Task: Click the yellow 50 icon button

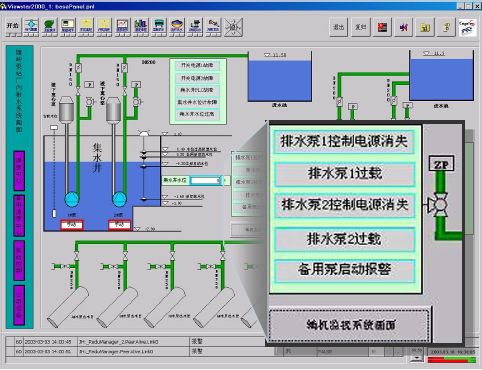Action: pos(425,27)
